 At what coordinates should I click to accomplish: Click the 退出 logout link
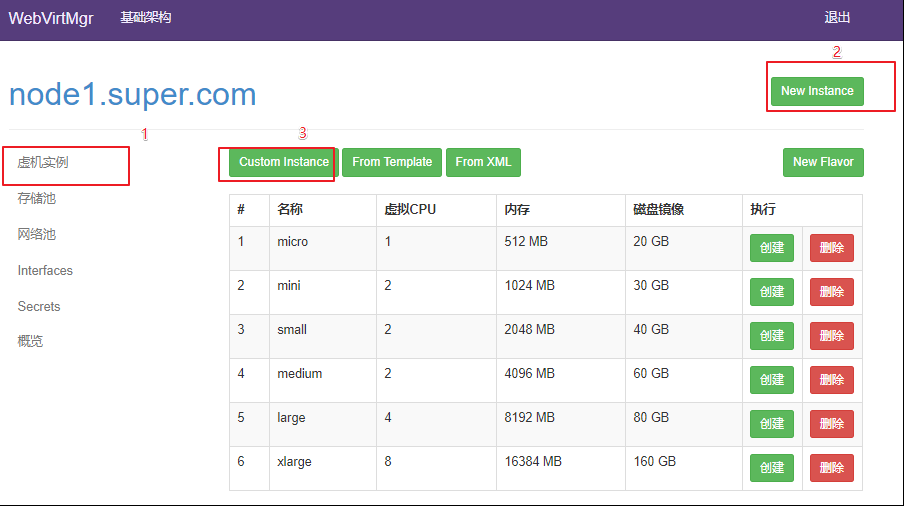[837, 17]
